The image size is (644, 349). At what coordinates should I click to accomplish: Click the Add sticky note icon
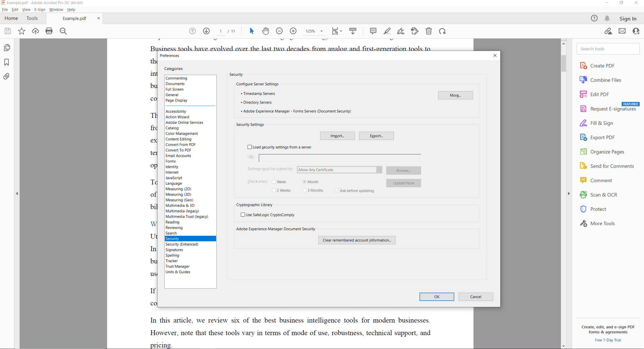(373, 31)
